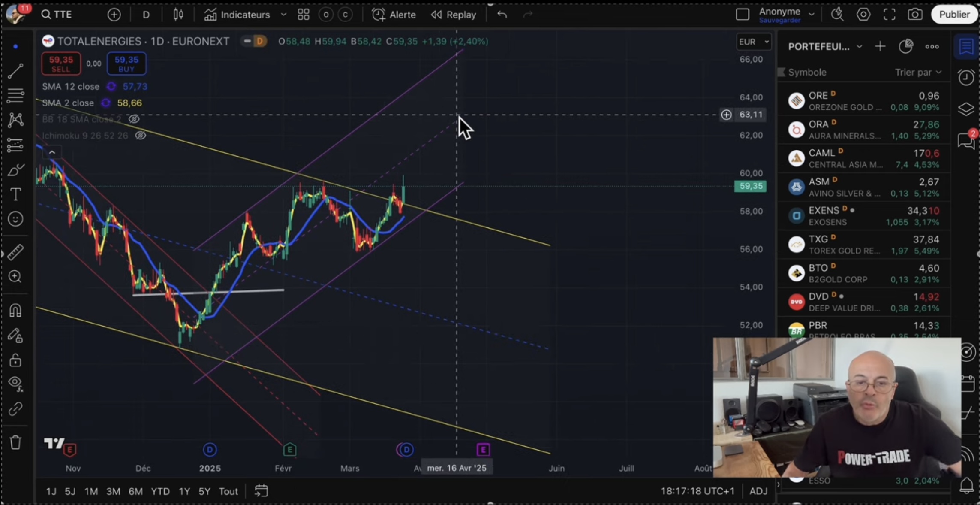Open the Trier par sort dropdown
The width and height of the screenshot is (980, 505).
coord(918,72)
